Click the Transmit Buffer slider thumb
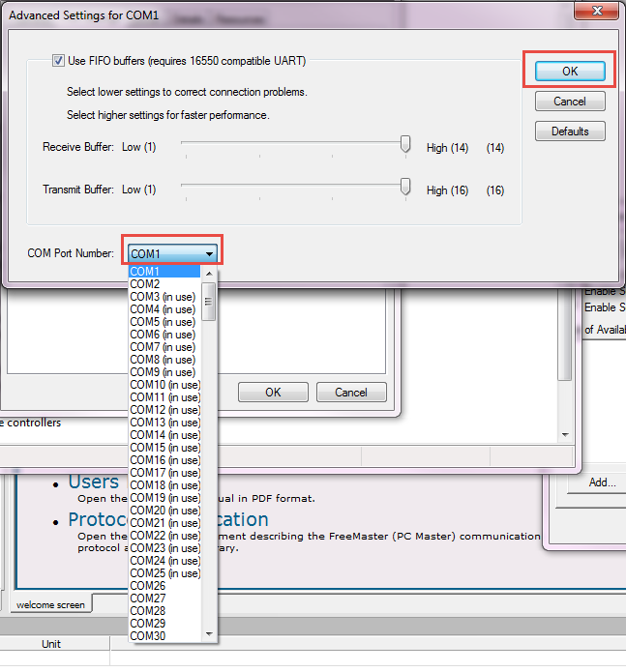The image size is (626, 672). click(x=405, y=187)
